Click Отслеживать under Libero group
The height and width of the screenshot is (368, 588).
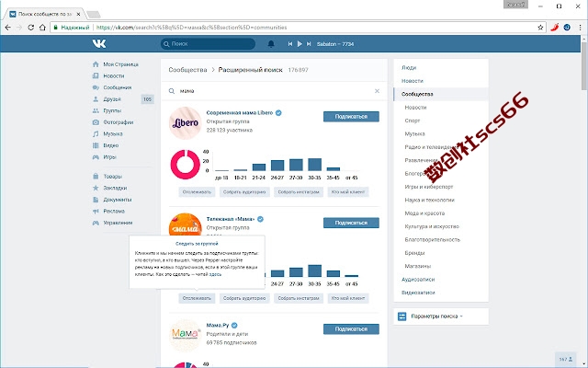197,192
